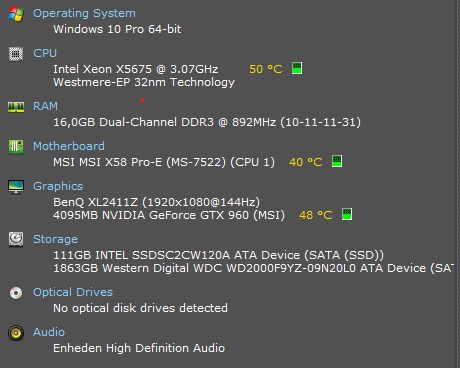The width and height of the screenshot is (460, 368).
Task: Click the green CPU temperature status icon
Action: coord(297,68)
